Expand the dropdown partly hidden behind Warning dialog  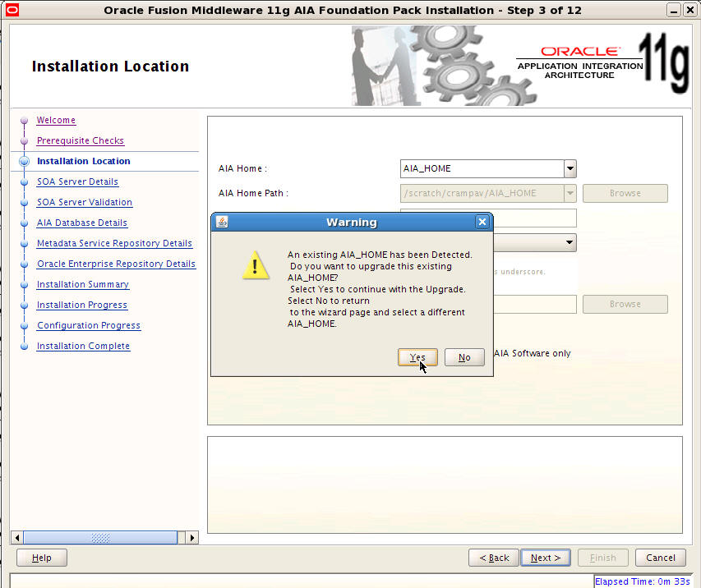(570, 242)
